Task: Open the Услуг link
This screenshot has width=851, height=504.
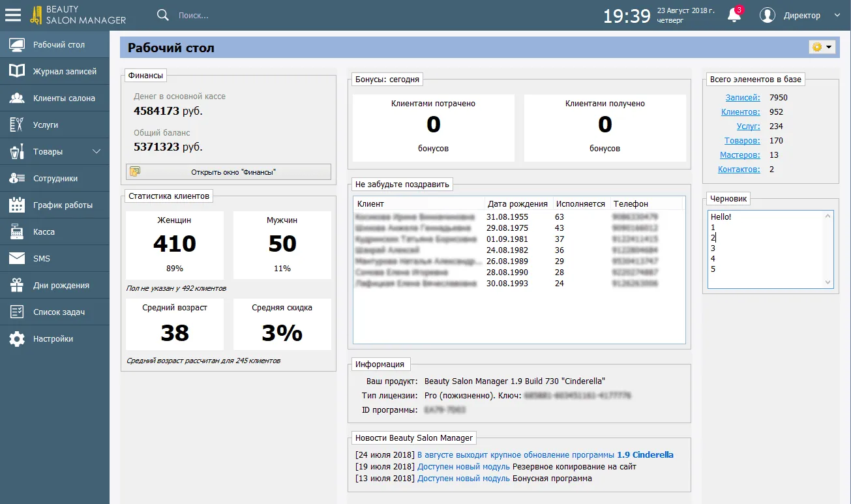Action: (749, 126)
